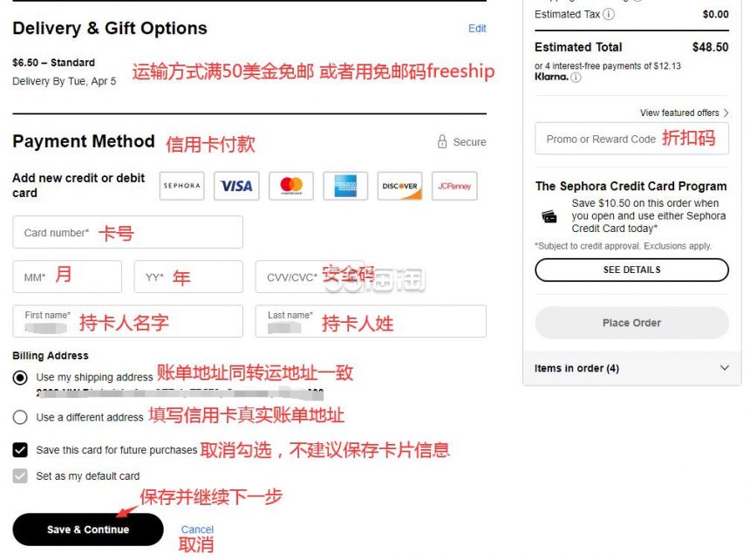Viewport: 750px width, 560px height.
Task: Click SEE DETAILS for Sephora Credit Card
Action: tap(632, 270)
